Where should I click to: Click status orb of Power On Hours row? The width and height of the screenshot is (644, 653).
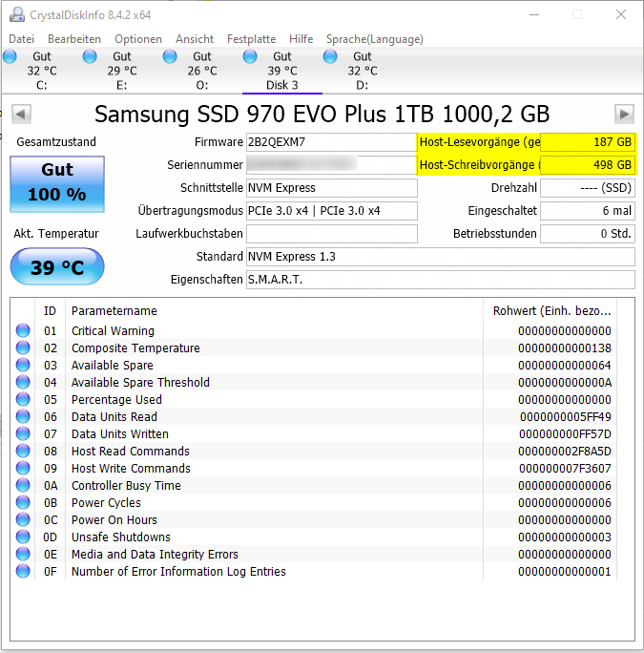[23, 519]
